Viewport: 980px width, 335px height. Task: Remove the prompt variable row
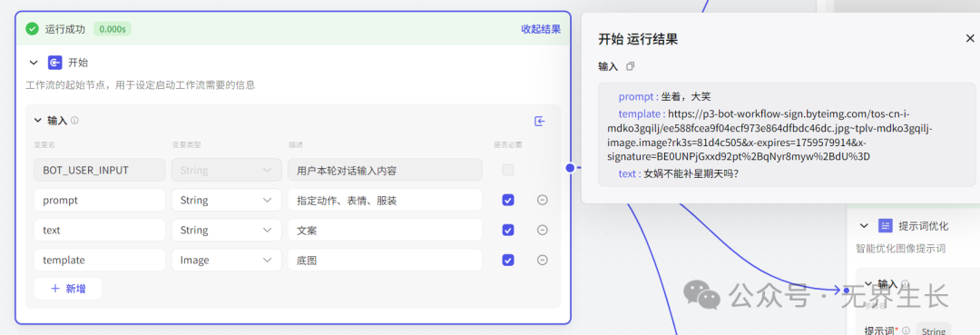click(x=543, y=200)
